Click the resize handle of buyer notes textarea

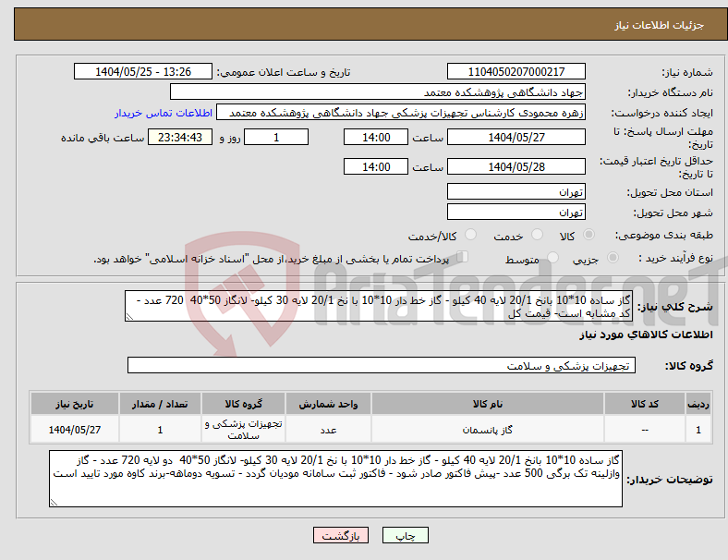54,503
